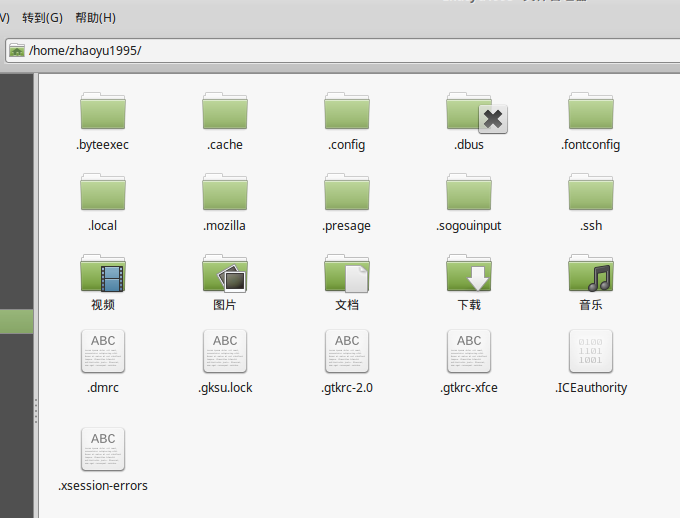
Task: Select the .gtkrc-2.0 file icon
Action: coord(347,351)
